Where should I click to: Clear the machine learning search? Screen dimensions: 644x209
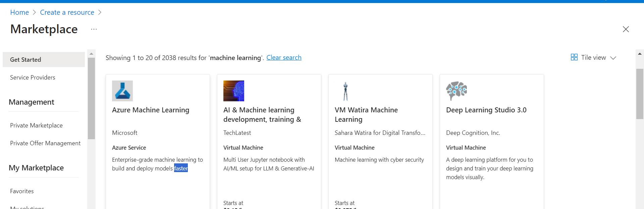coord(284,57)
